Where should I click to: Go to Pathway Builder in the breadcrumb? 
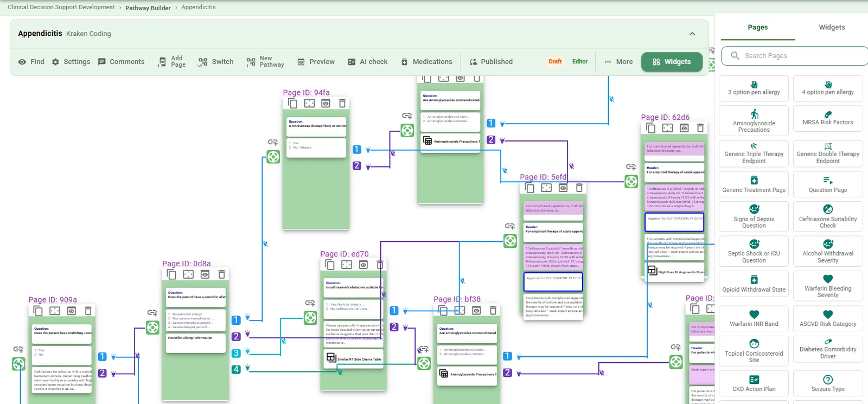[x=148, y=8]
